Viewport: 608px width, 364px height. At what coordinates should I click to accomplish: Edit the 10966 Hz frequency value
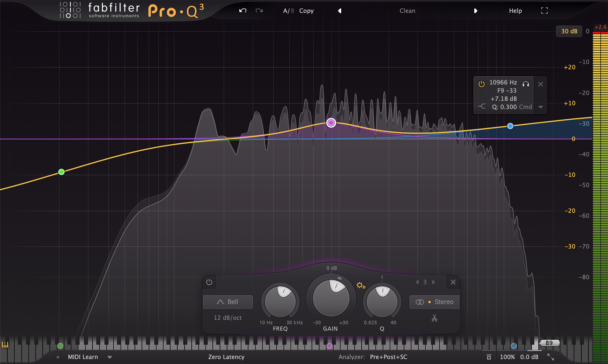503,82
